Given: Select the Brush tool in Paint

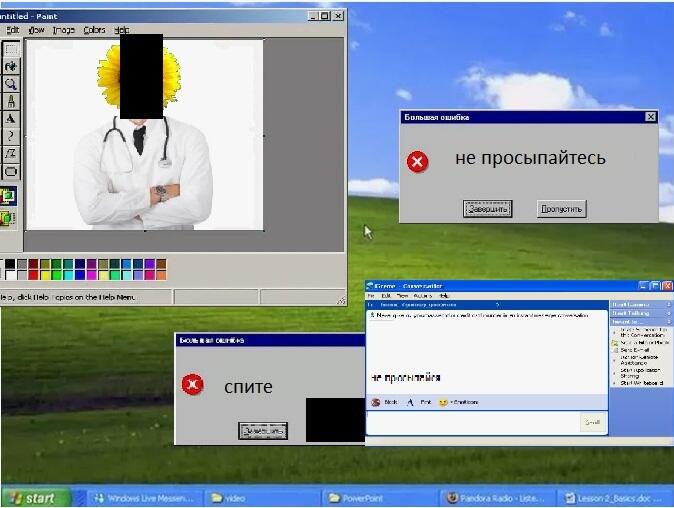Looking at the screenshot, I should 11,101.
